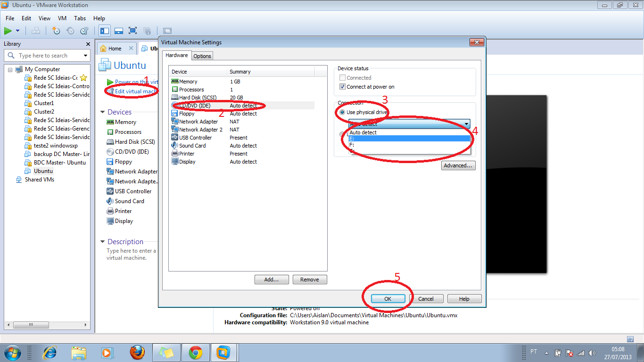
Task: Click the status bar icon at bottom right
Action: click(x=630, y=339)
